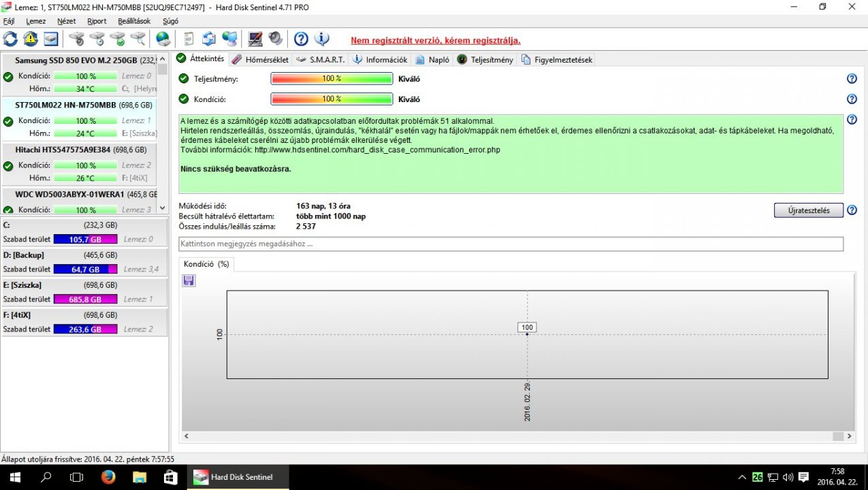
Task: Click help icon beside Kondíció row
Action: point(852,99)
